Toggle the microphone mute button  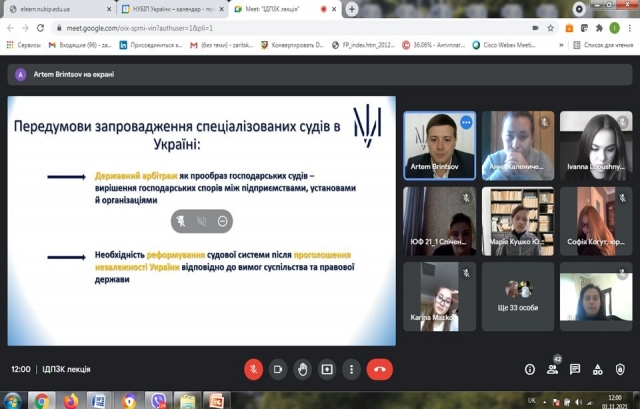pos(253,369)
